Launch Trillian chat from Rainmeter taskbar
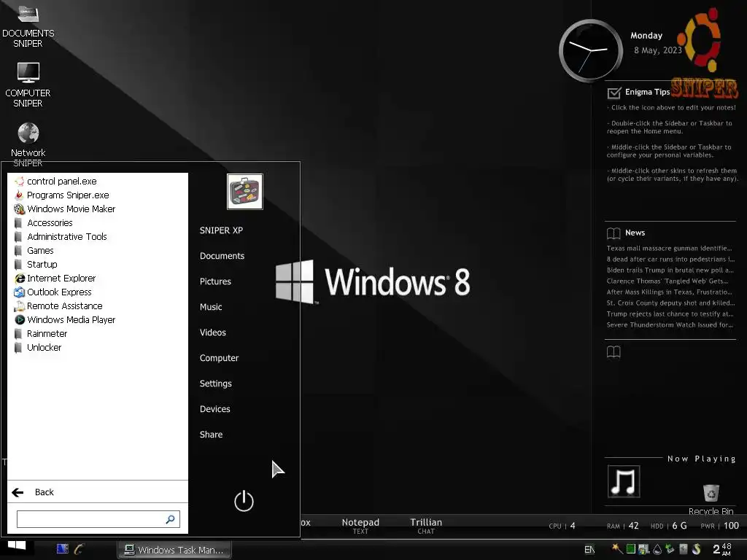The image size is (747, 560). (x=426, y=526)
